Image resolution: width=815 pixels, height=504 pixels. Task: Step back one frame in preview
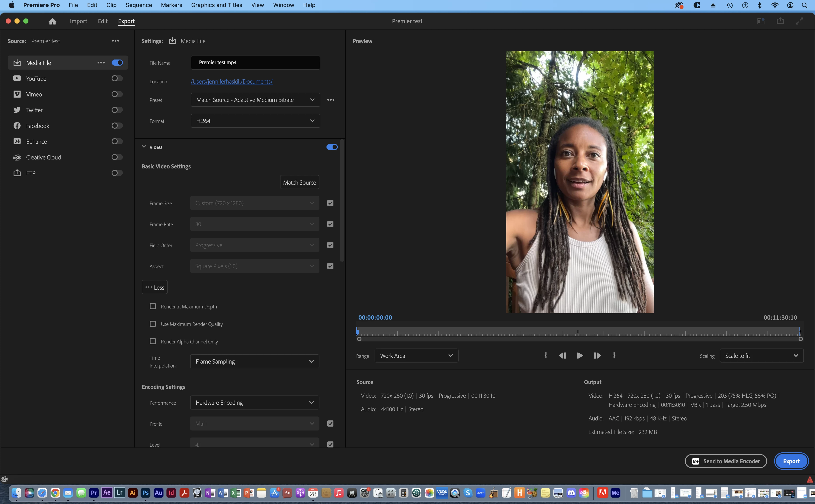click(562, 356)
